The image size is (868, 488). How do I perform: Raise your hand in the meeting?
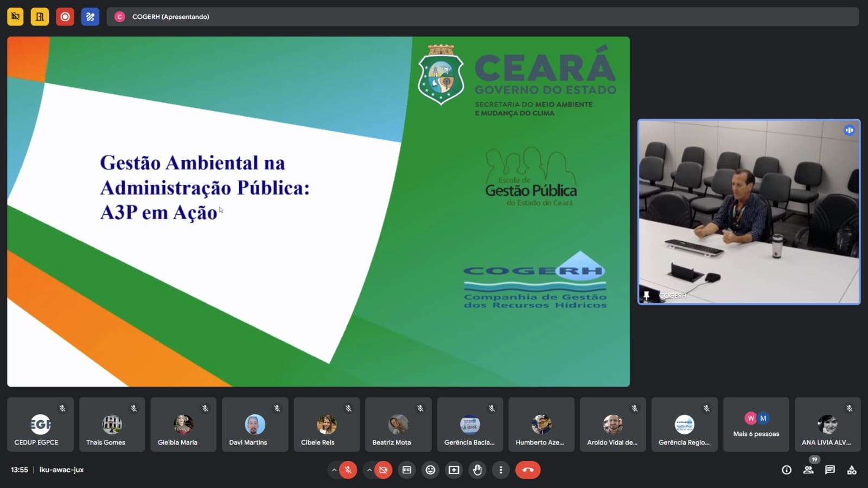pos(477,470)
